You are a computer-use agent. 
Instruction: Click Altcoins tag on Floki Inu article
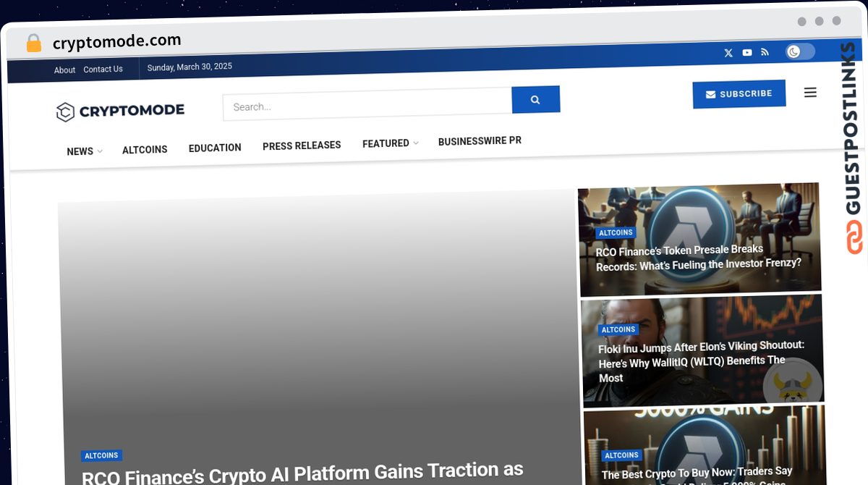click(618, 329)
